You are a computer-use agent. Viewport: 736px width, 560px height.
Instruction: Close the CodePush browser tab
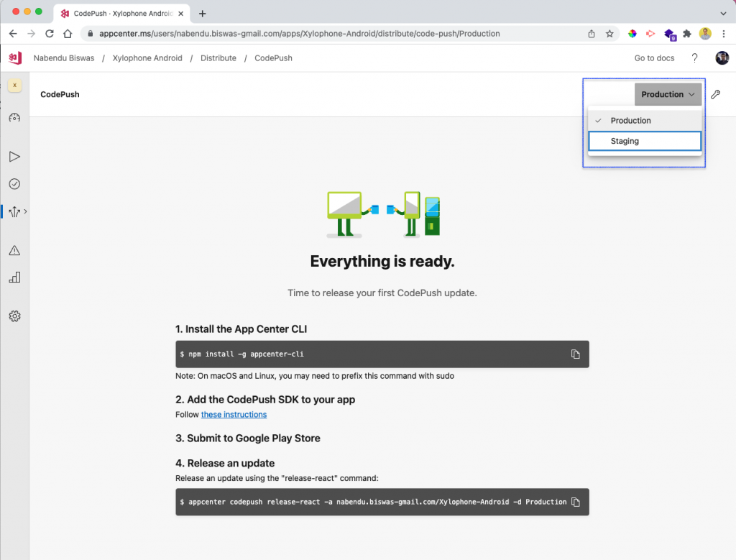tap(180, 14)
